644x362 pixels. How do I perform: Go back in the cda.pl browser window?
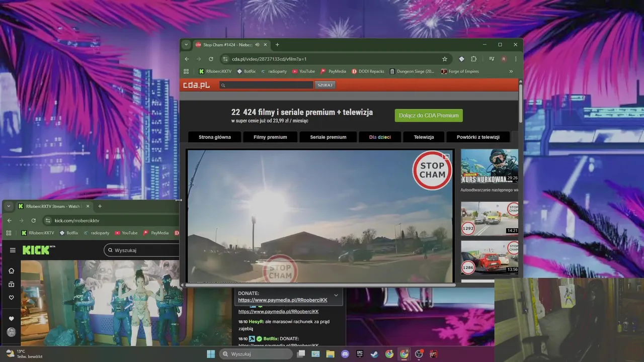click(x=187, y=59)
